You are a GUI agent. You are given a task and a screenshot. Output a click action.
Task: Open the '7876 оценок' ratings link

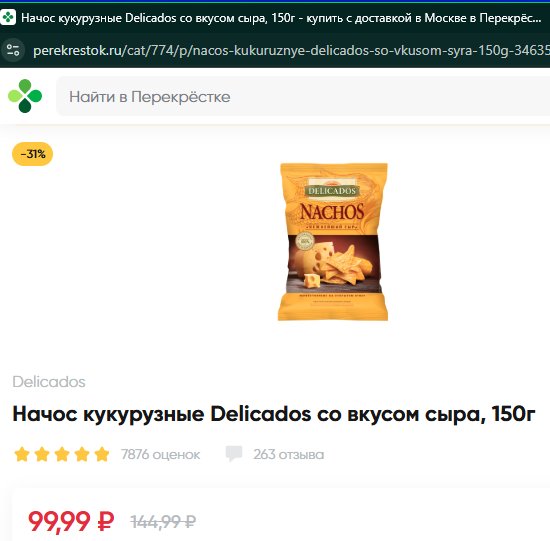pyautogui.click(x=160, y=454)
